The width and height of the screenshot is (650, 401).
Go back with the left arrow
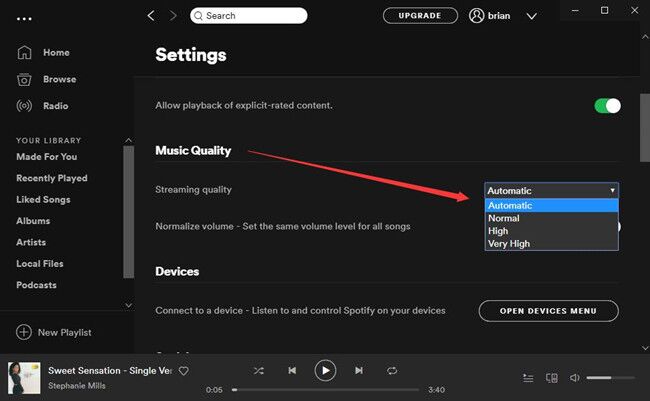[151, 16]
